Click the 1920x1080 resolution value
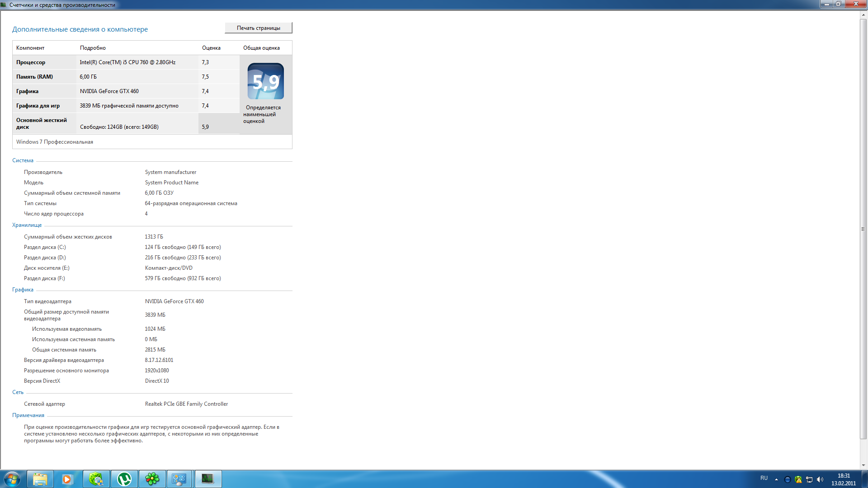Image resolution: width=868 pixels, height=488 pixels. [157, 371]
